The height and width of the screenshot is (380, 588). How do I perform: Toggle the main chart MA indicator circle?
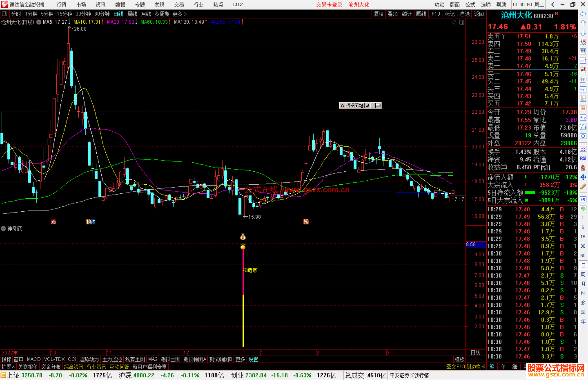coord(39,22)
